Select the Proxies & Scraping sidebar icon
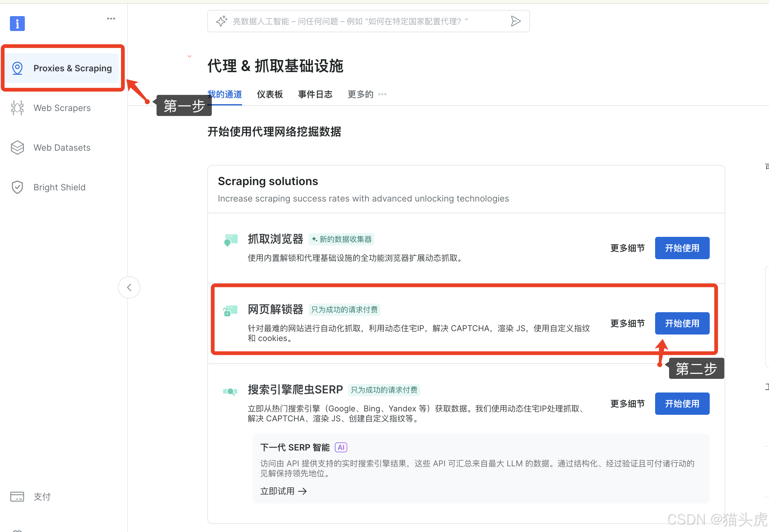The width and height of the screenshot is (769, 532). point(17,68)
